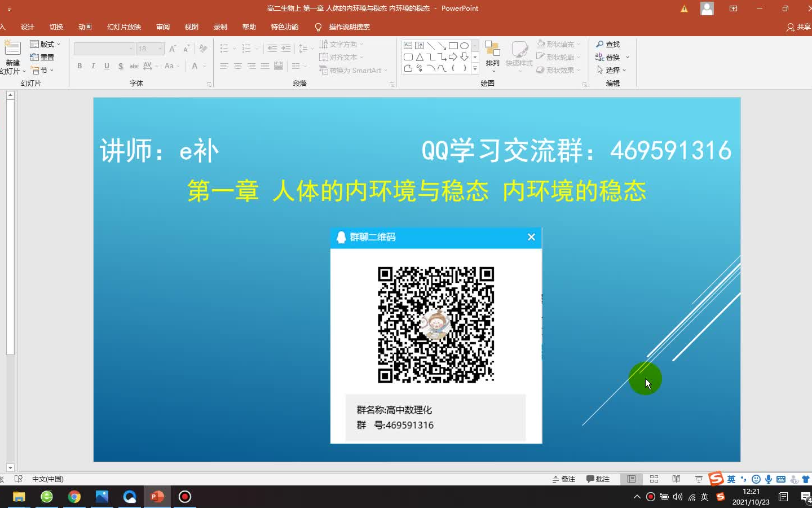
Task: Click the Increase Indent icon
Action: [286, 49]
